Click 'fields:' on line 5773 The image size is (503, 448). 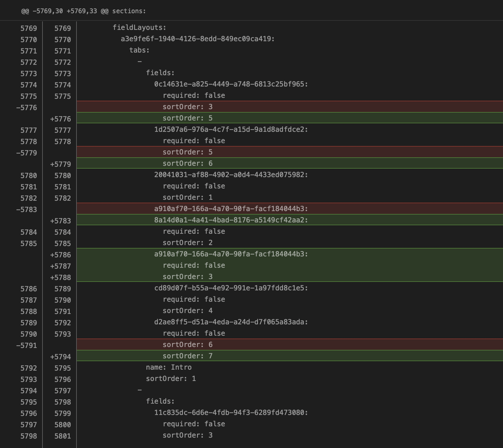click(x=160, y=73)
